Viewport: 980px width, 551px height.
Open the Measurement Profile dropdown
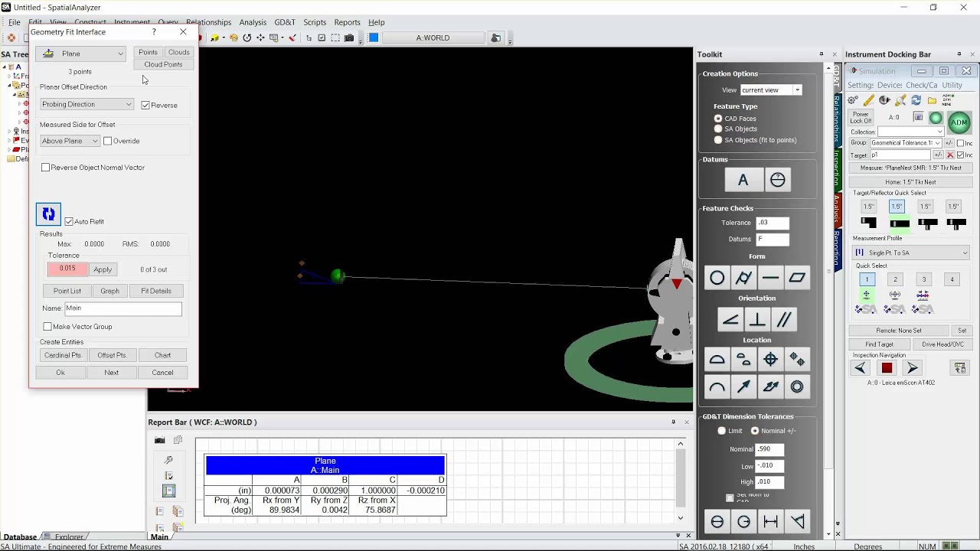pos(911,253)
